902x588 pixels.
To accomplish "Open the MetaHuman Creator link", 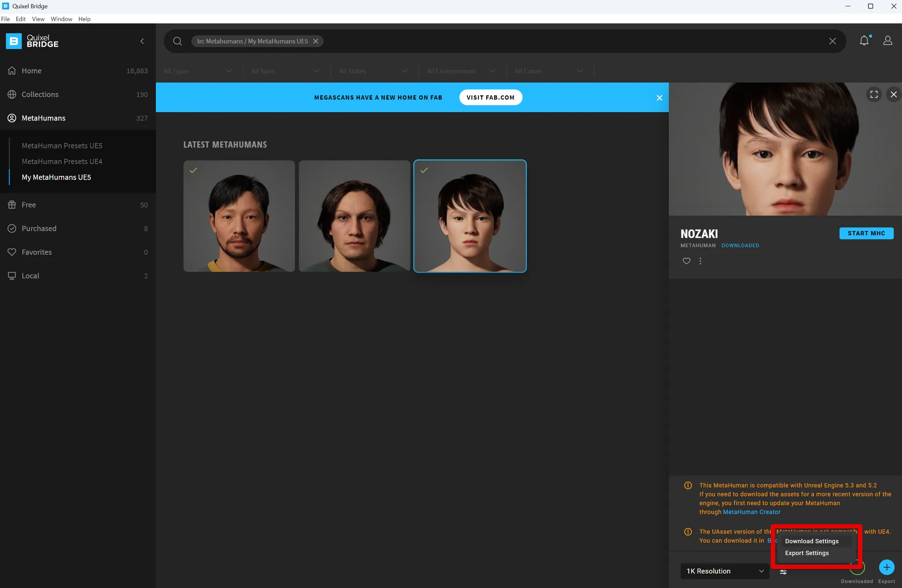I will pos(751,512).
